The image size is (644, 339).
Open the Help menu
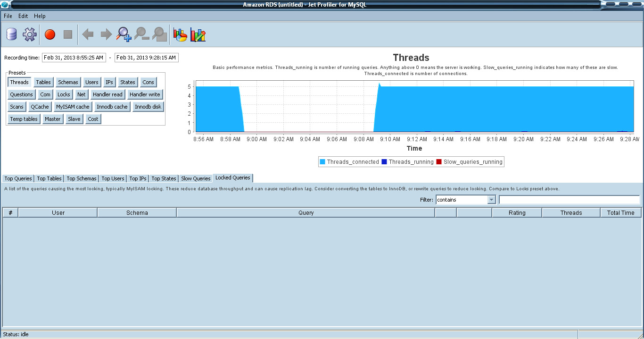click(x=40, y=16)
